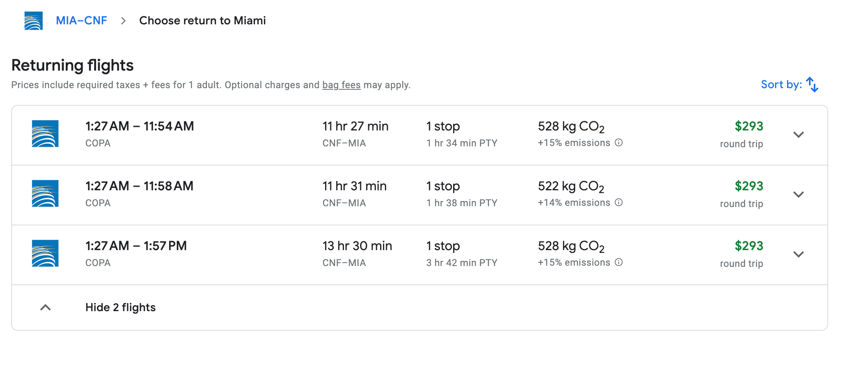Choose the 11 hr 31 min return flight
The width and height of the screenshot is (868, 367).
coord(354,186)
